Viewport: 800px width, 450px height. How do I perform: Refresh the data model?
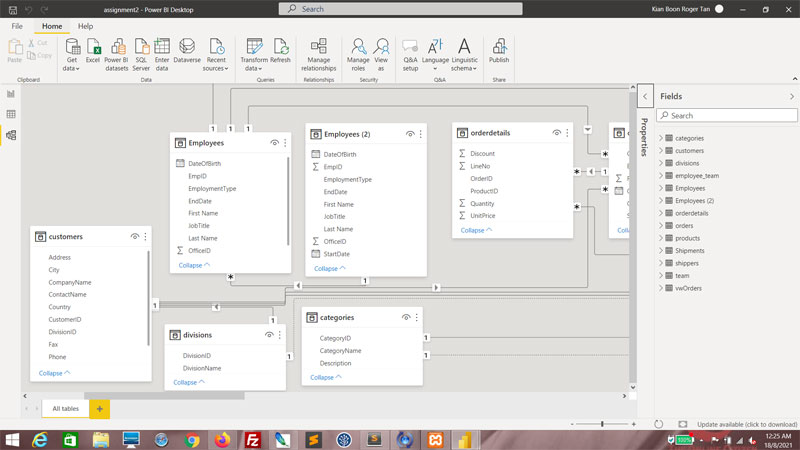pos(280,51)
